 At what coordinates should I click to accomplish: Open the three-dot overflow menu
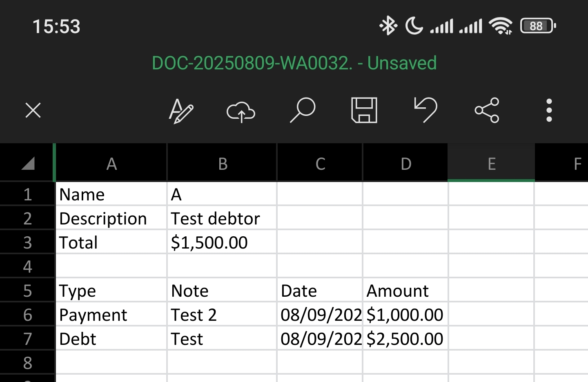click(549, 110)
